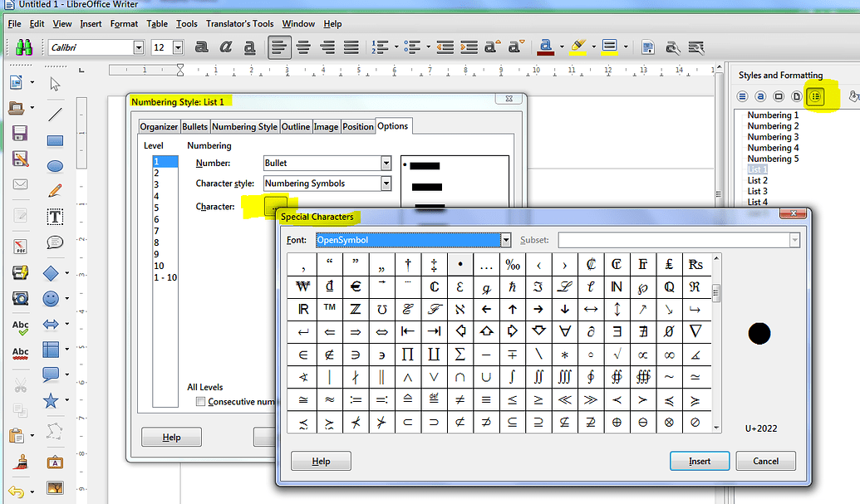Open the List Styles panel in Styles and Formatting
The image size is (860, 504).
(817, 96)
